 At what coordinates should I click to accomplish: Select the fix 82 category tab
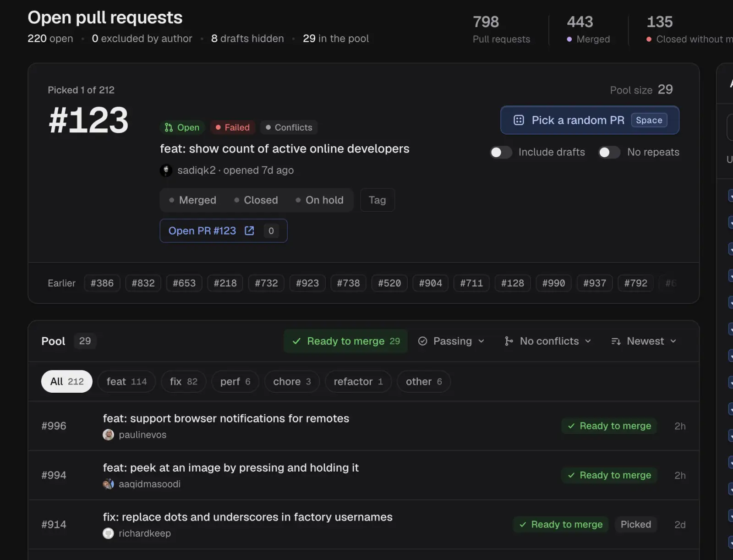click(x=183, y=381)
